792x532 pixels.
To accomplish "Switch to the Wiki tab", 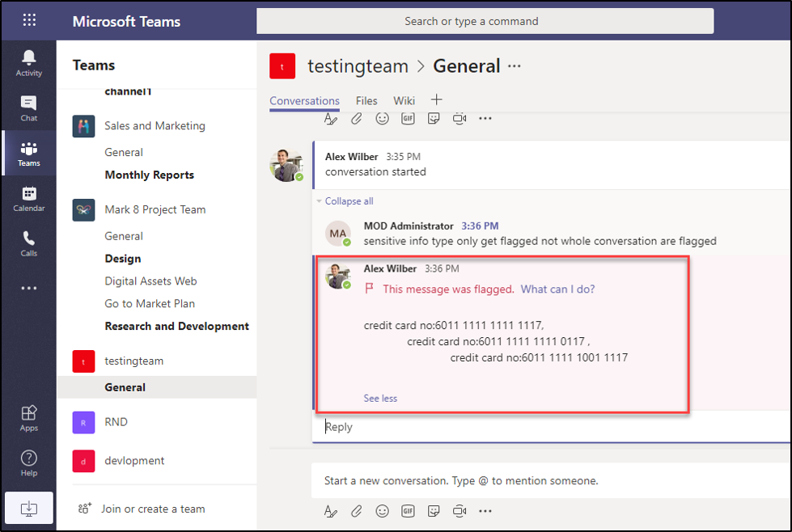I will click(x=404, y=101).
